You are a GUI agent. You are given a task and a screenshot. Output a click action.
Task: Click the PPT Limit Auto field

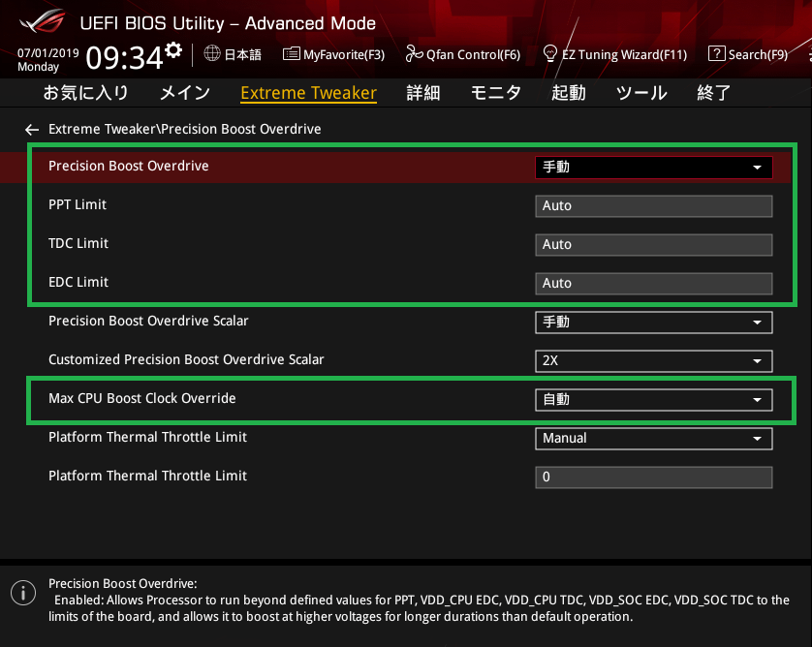pos(653,205)
